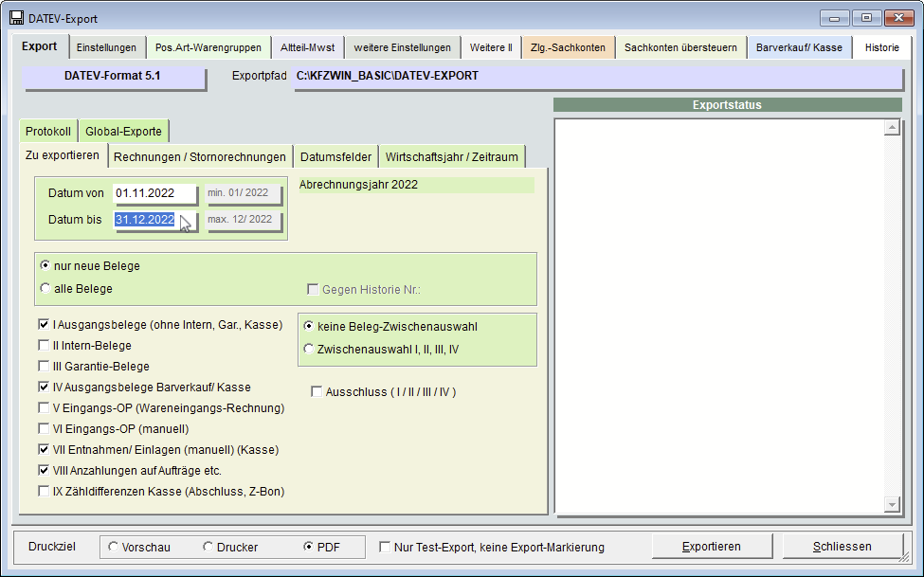
Task: Open the Weitere II tab
Action: (491, 47)
